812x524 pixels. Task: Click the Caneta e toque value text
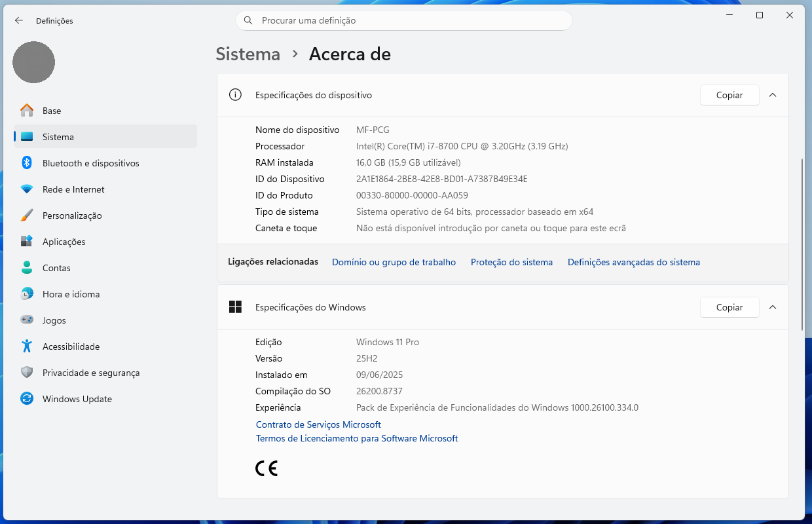(491, 228)
